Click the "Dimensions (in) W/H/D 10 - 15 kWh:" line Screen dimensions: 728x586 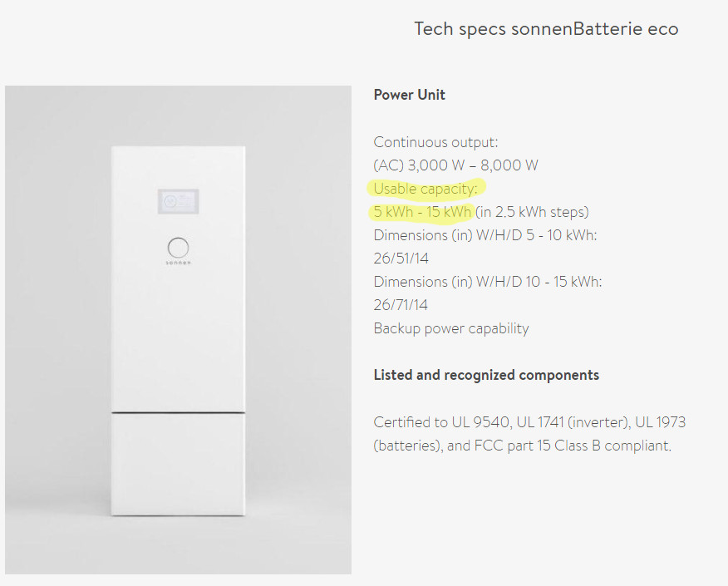(488, 282)
